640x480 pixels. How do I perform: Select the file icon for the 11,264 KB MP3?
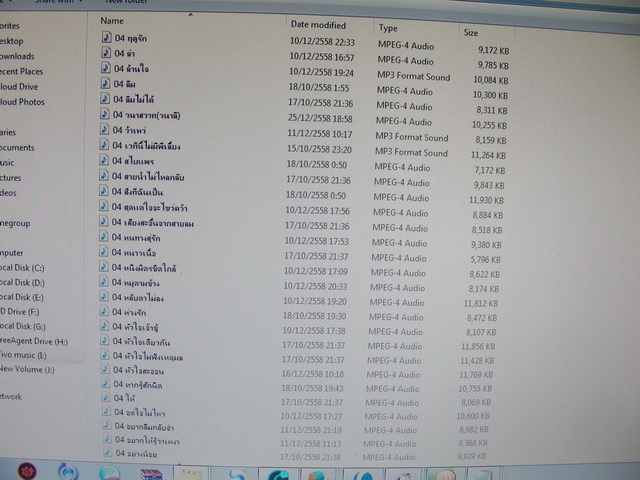(104, 144)
